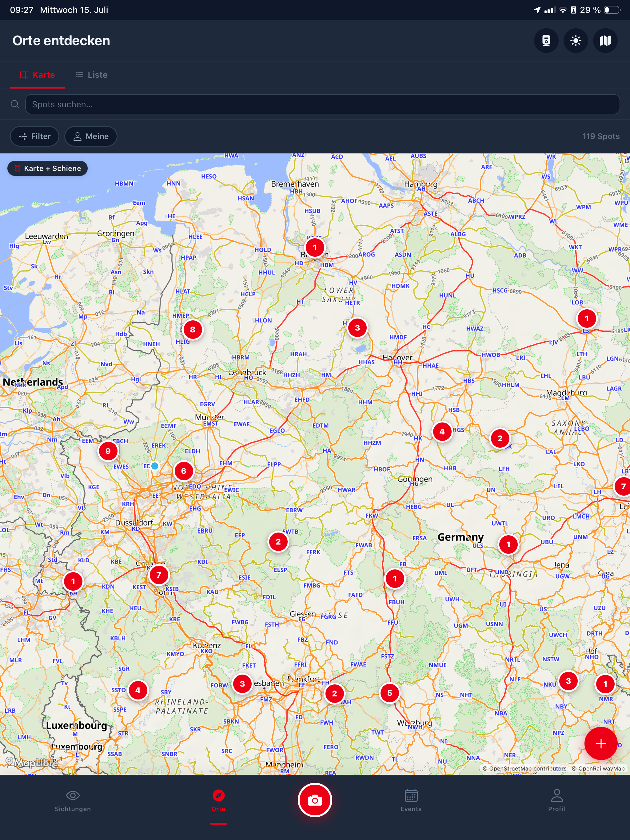Select the Orte compass tab
Viewport: 630px width, 840px height.
[x=218, y=801]
